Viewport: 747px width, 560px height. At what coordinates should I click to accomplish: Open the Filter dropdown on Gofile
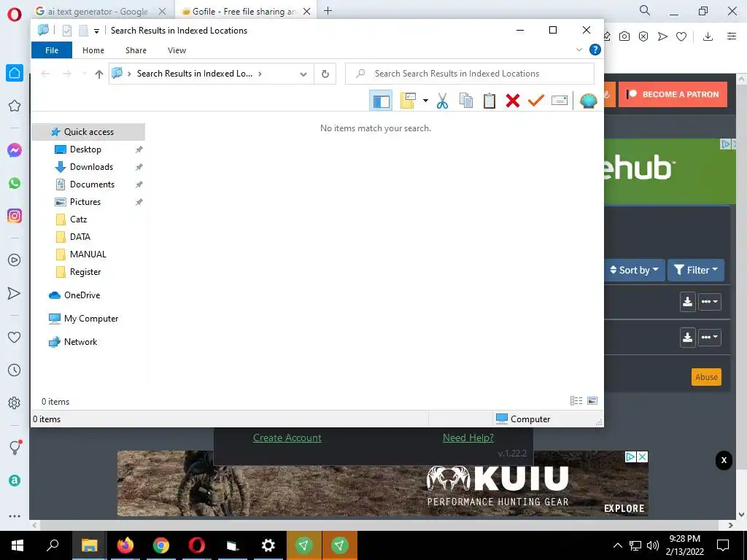[695, 270]
